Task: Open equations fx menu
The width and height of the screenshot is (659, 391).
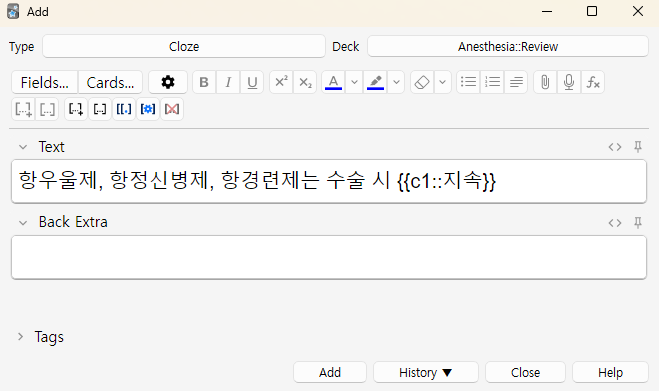Action: (x=593, y=82)
